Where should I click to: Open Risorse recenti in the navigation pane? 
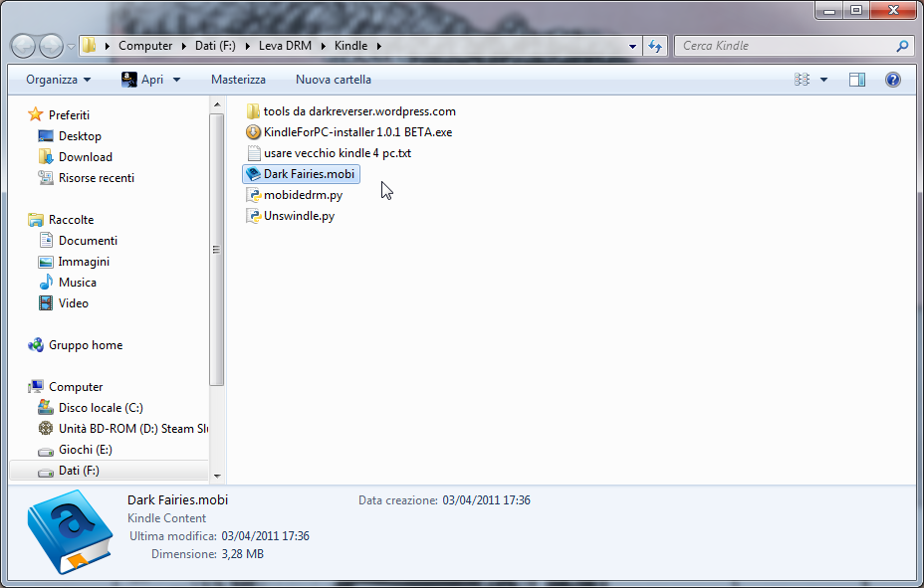96,178
